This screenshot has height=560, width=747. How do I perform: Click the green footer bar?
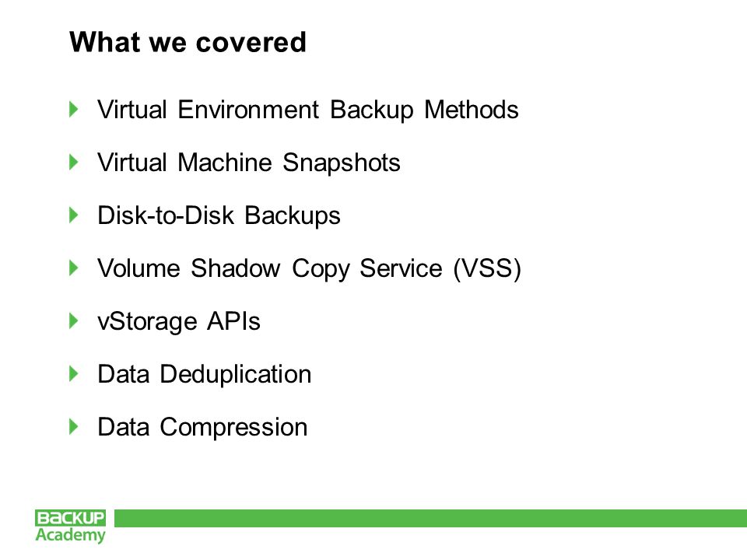(430, 518)
